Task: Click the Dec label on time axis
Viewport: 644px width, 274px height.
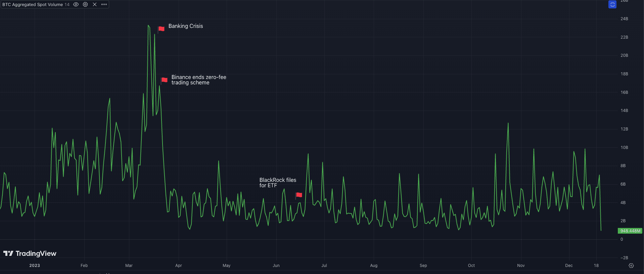Action: tap(569, 266)
